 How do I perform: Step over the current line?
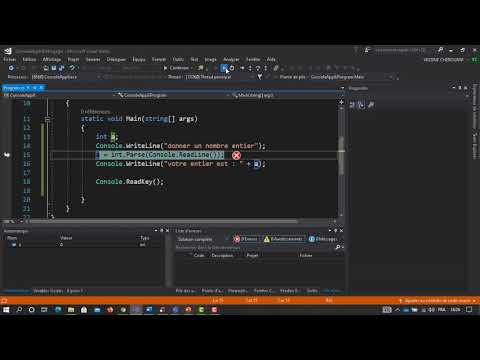tap(258, 68)
